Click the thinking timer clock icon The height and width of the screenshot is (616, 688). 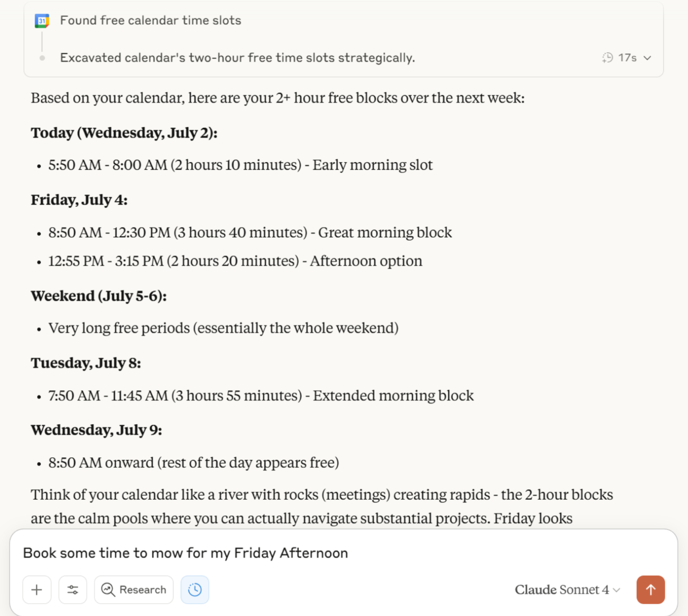coord(607,58)
